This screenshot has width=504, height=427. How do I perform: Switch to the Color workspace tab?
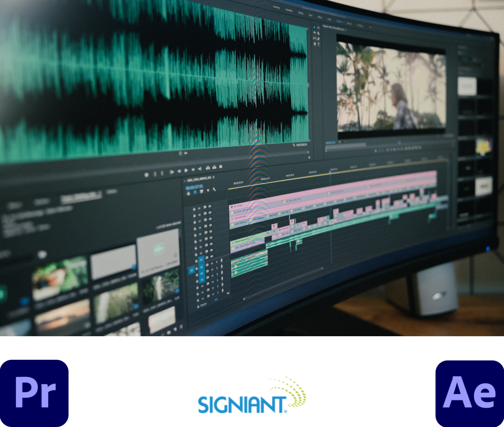tap(310, 15)
